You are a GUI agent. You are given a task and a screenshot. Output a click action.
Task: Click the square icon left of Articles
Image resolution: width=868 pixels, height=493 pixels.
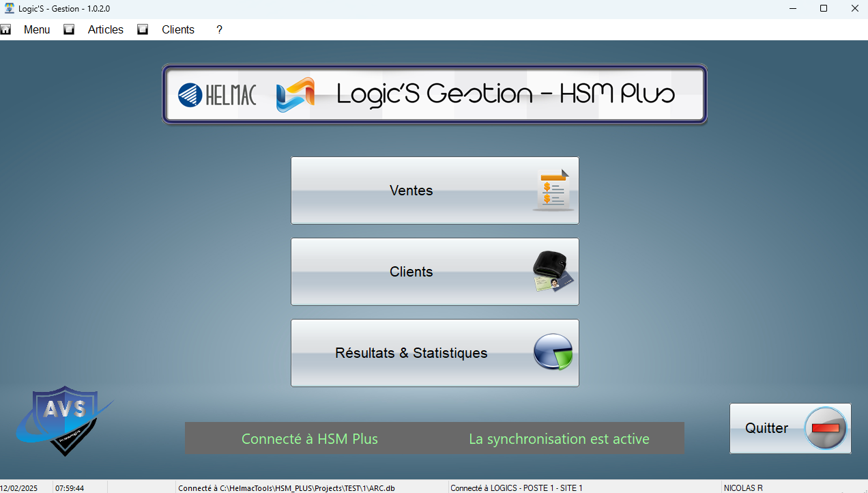pos(69,29)
